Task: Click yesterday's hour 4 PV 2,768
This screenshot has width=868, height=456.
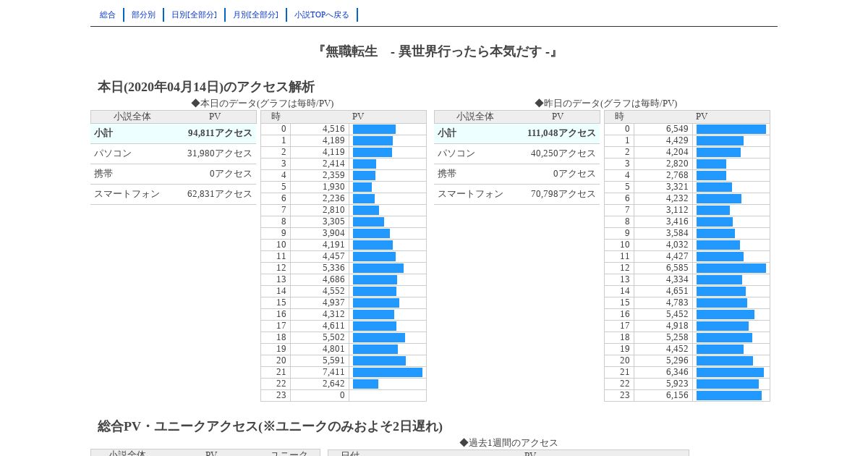Action: [677, 175]
